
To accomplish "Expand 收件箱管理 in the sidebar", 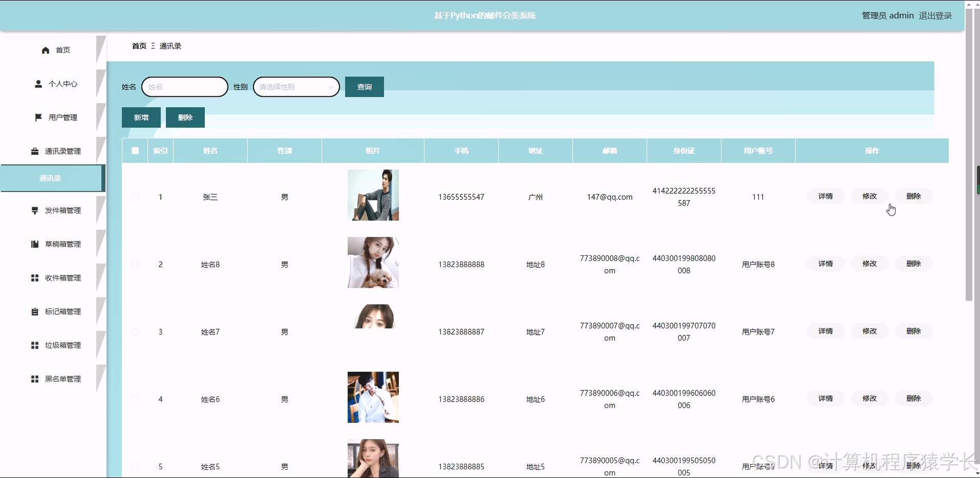I will [53, 278].
